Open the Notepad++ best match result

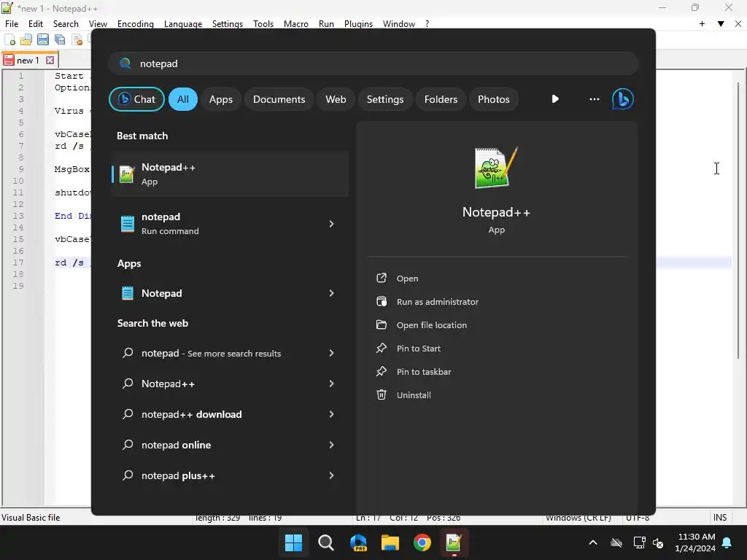(230, 174)
